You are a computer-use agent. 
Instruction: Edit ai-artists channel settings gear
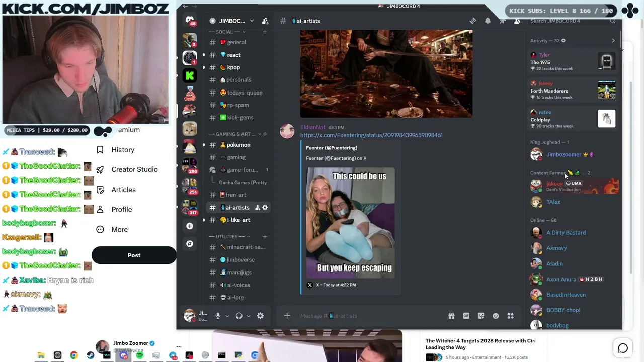point(265,208)
